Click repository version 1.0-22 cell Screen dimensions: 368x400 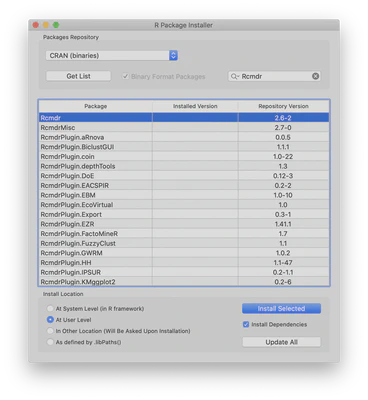point(284,156)
